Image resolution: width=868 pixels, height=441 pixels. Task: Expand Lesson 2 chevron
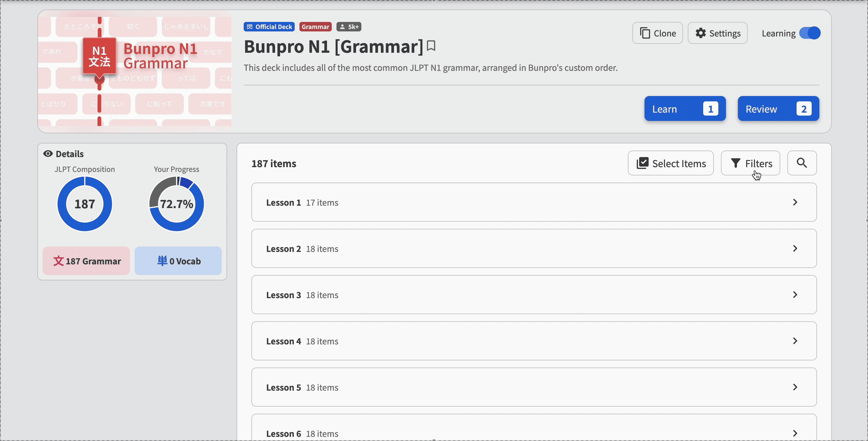795,248
